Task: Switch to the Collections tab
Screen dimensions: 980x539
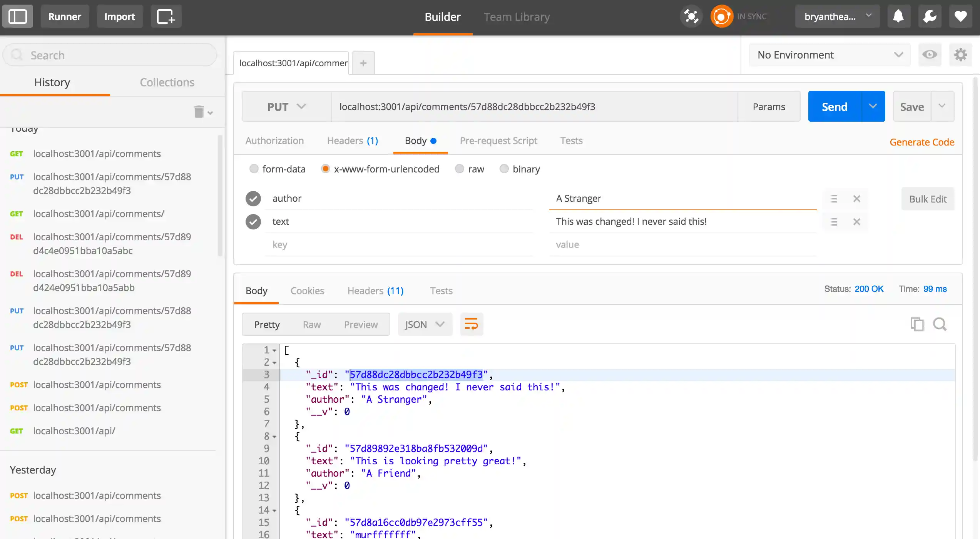Action: [167, 82]
